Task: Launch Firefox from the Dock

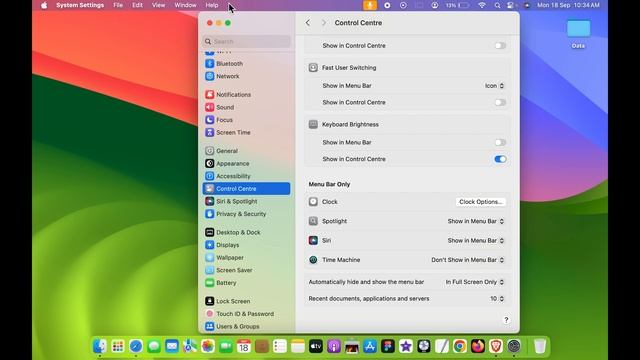Action: click(x=478, y=346)
